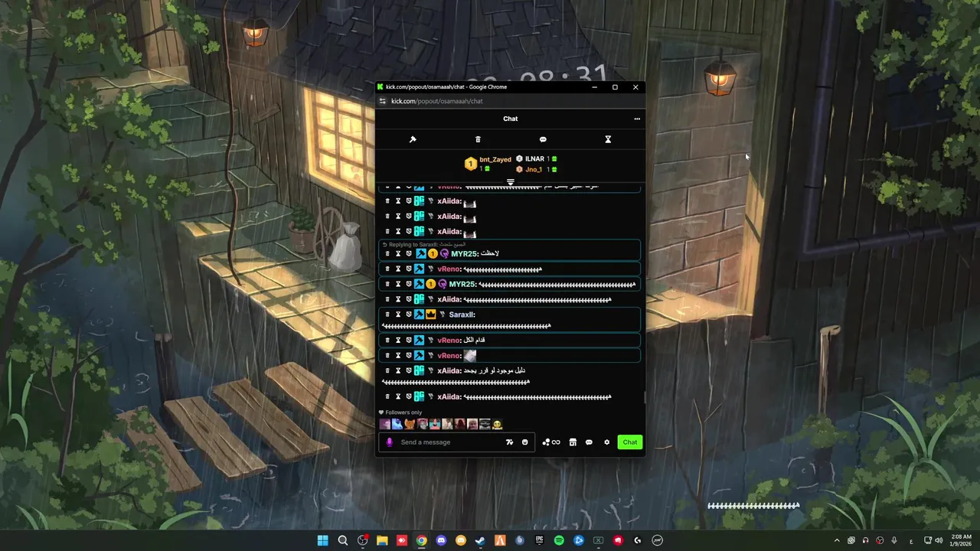Open the clock showing 2:08 AM
Viewport: 980px width, 551px height.
[960, 540]
